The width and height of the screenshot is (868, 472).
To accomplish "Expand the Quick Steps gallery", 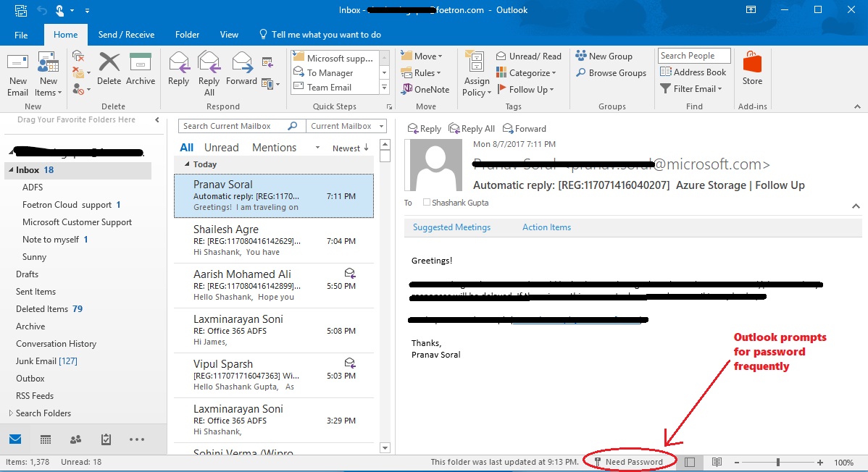I will (384, 88).
